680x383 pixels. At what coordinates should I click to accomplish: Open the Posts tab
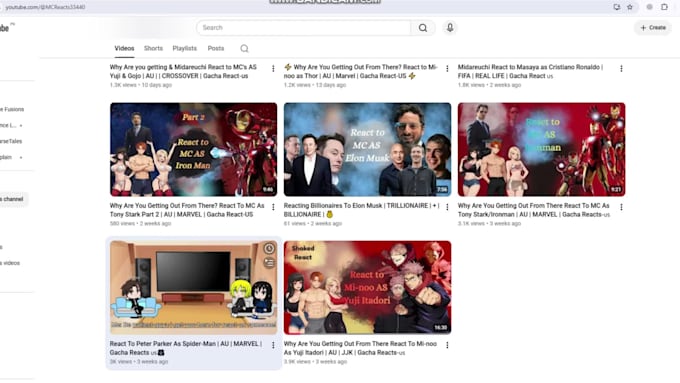[x=216, y=49]
